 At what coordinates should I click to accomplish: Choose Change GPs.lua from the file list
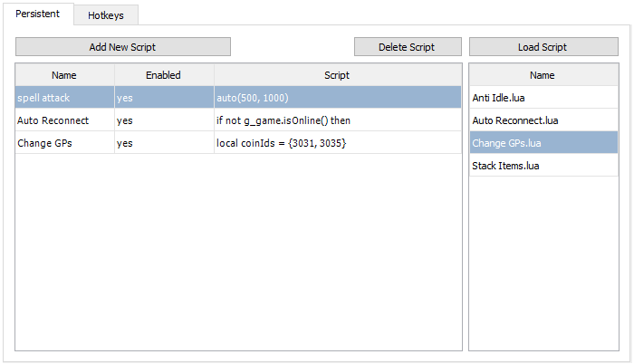click(x=543, y=143)
